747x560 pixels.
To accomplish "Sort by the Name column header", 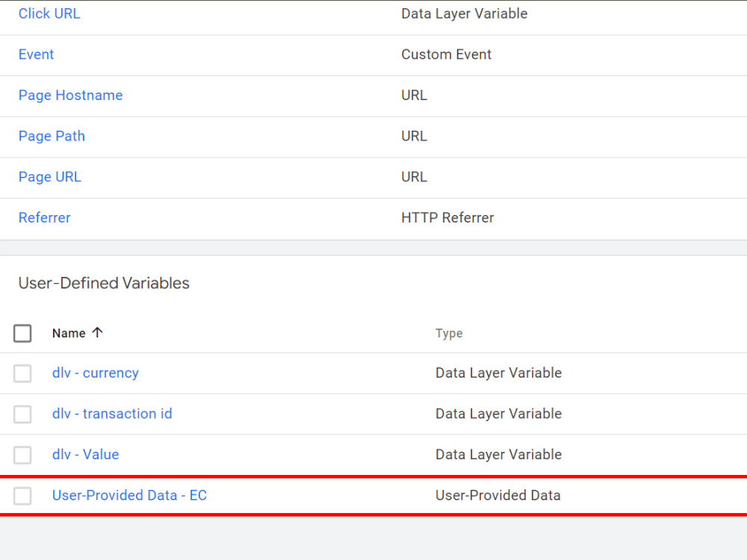I will pos(69,333).
